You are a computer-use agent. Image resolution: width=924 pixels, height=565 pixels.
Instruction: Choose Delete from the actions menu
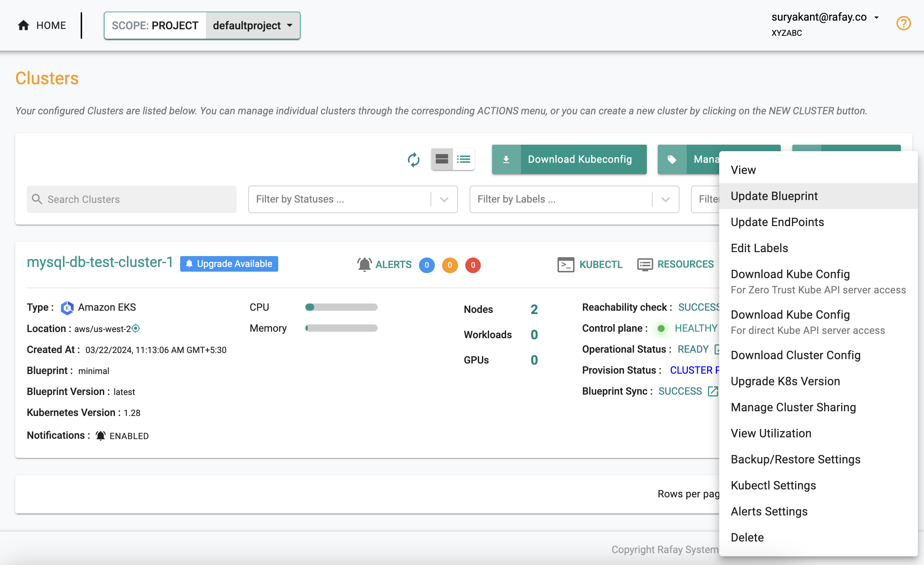818,537
